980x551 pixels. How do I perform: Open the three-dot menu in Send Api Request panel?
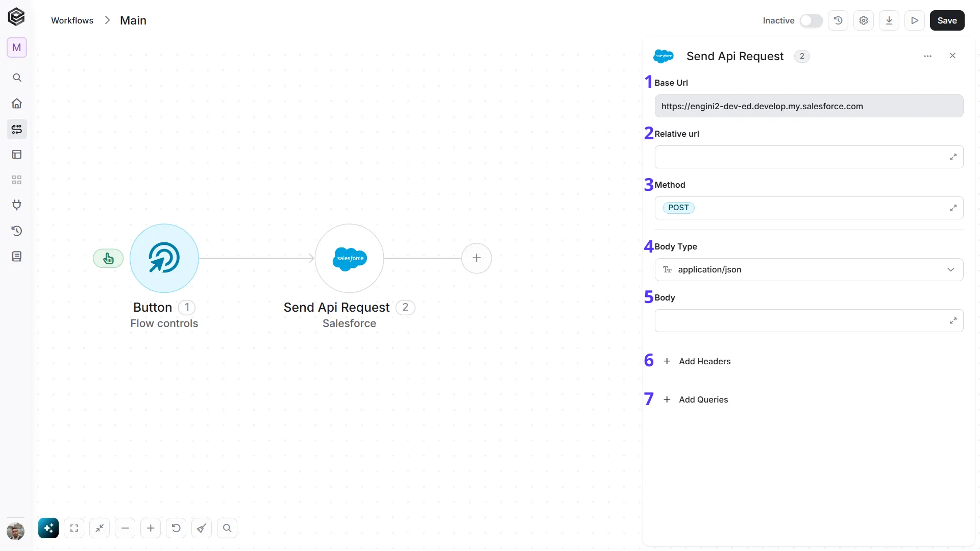[x=928, y=56]
